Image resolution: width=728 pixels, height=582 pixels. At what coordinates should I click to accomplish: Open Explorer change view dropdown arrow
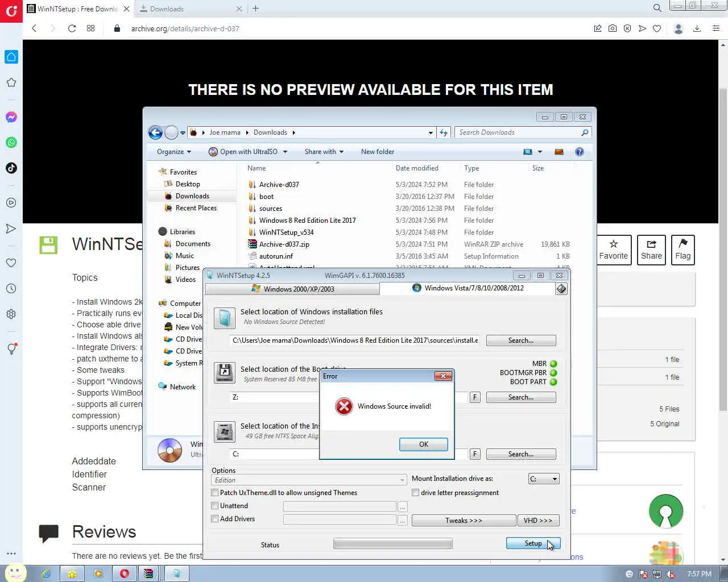tap(540, 152)
